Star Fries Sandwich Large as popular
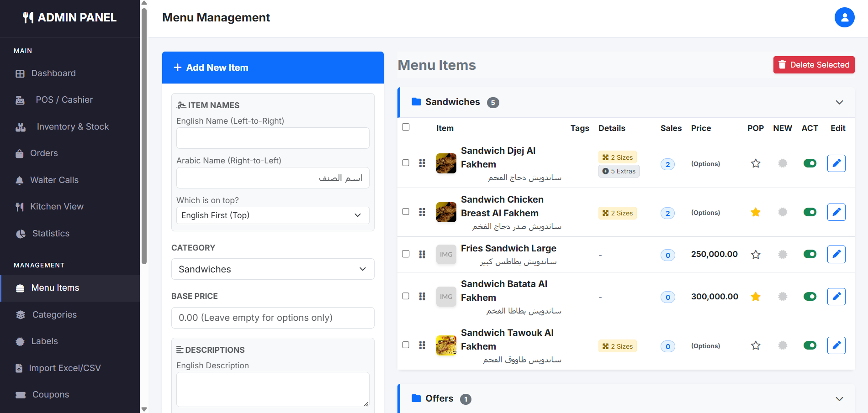 tap(756, 255)
